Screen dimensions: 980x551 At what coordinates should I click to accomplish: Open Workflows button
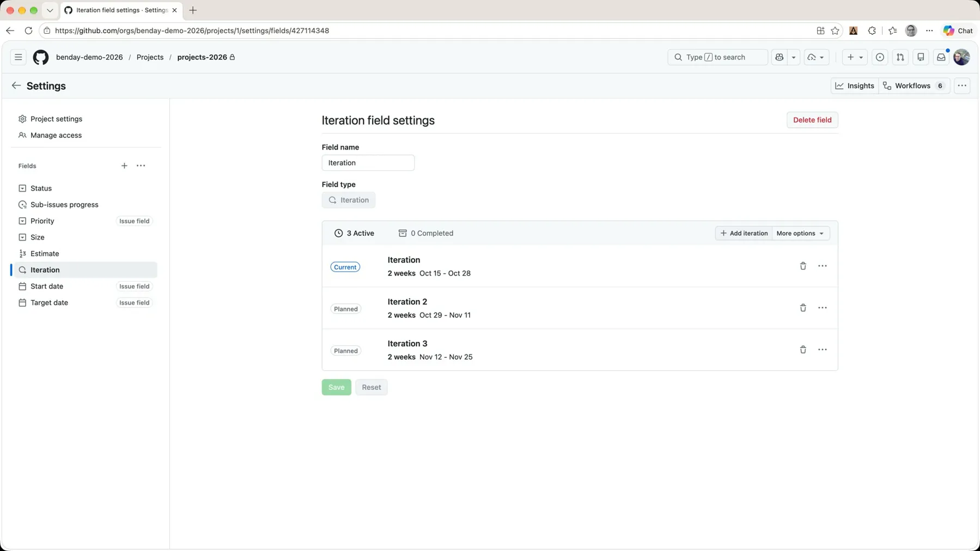click(x=914, y=85)
